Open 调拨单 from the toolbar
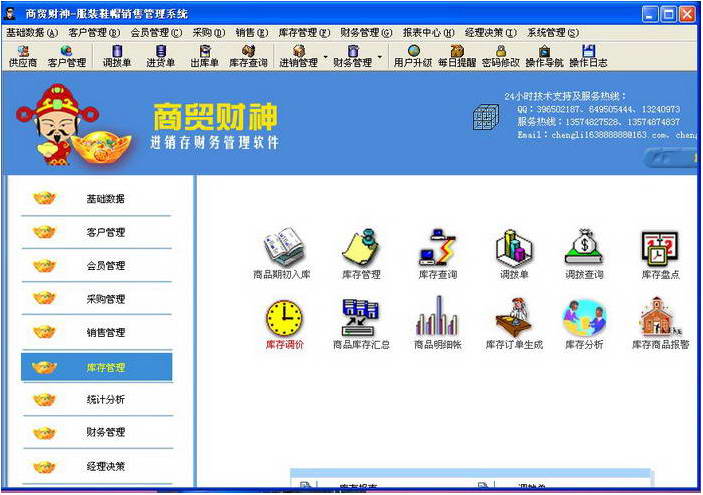This screenshot has height=495, width=703. (x=117, y=56)
